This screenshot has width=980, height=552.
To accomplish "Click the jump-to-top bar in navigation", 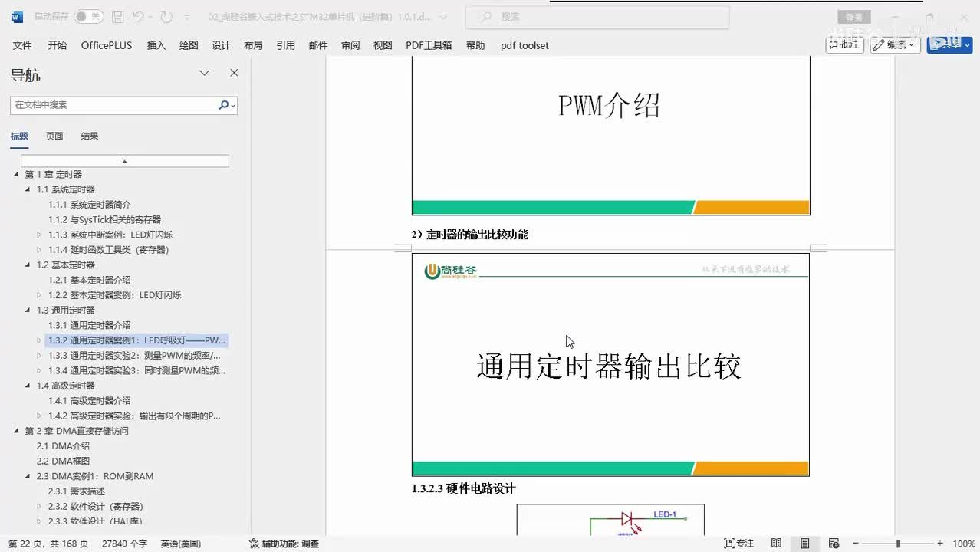I will (124, 161).
